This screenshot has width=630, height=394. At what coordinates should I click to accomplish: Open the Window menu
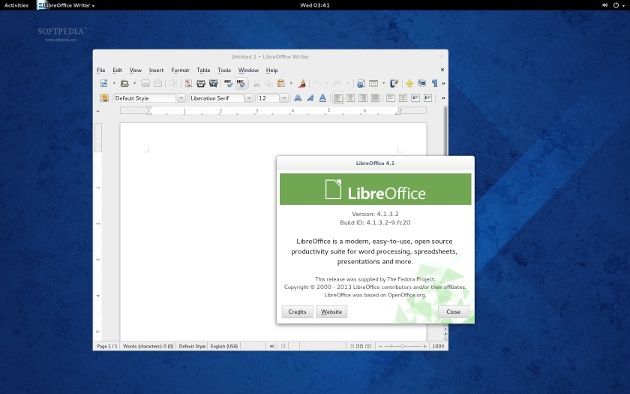click(x=248, y=70)
